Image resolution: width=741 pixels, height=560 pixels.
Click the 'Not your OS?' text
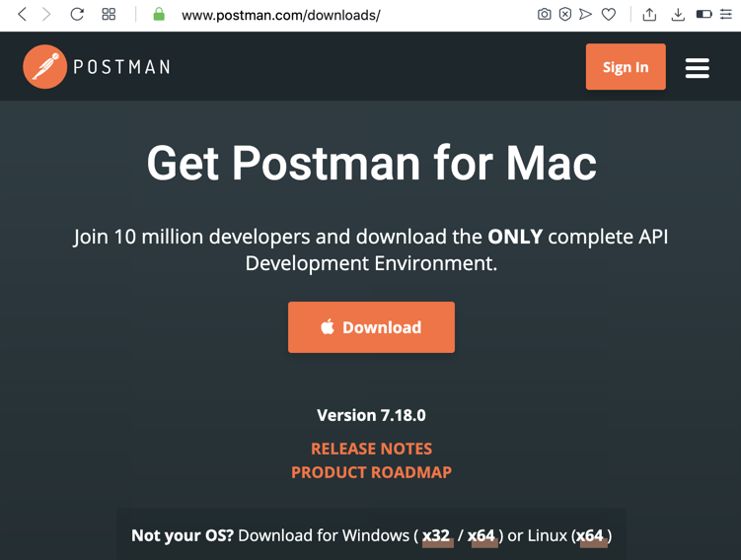183,536
